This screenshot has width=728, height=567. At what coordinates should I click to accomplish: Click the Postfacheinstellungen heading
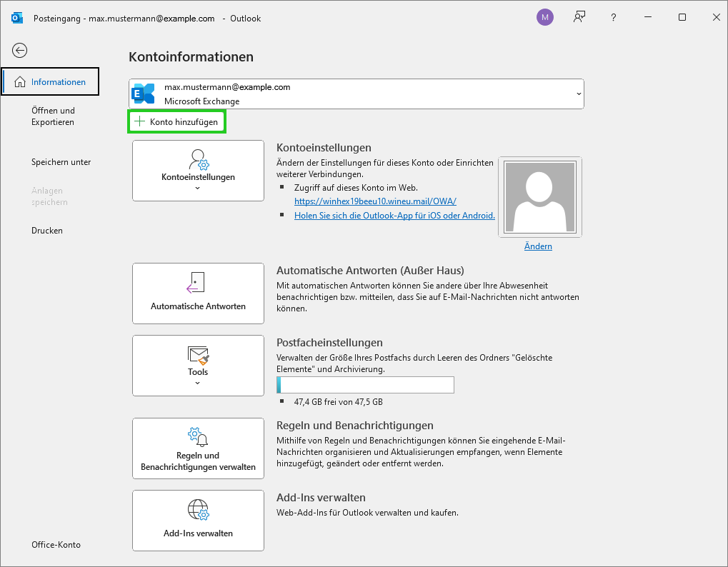click(329, 343)
